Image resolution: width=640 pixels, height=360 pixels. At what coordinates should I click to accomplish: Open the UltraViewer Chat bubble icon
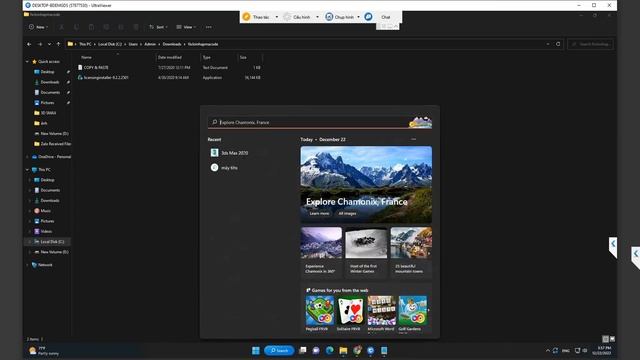pos(368,17)
